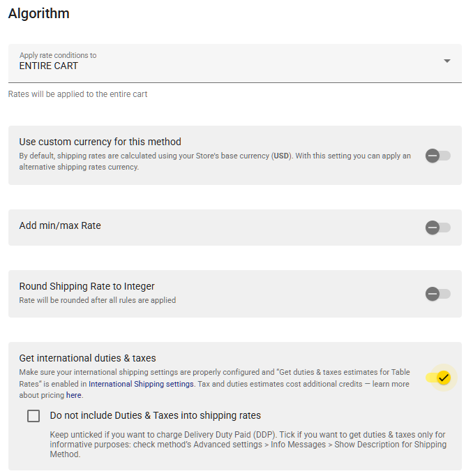Open the ENTIRE CART selection field
This screenshot has height=476, width=473.
[x=235, y=63]
